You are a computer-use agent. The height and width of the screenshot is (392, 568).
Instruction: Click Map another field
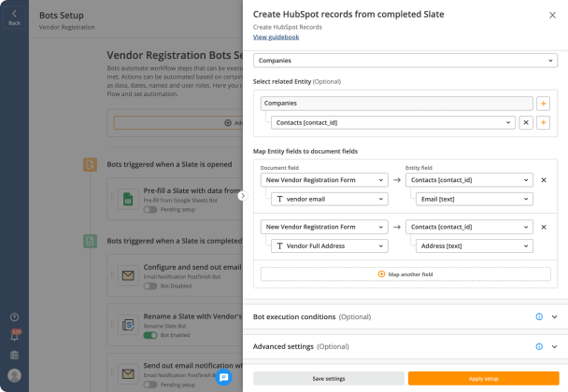(x=405, y=274)
